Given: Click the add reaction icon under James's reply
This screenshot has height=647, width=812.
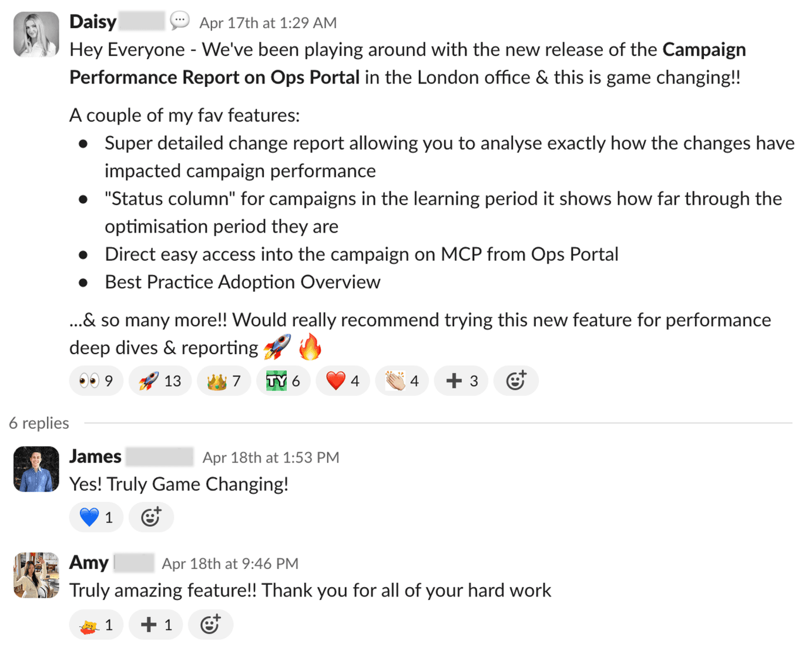Looking at the screenshot, I should point(151,517).
